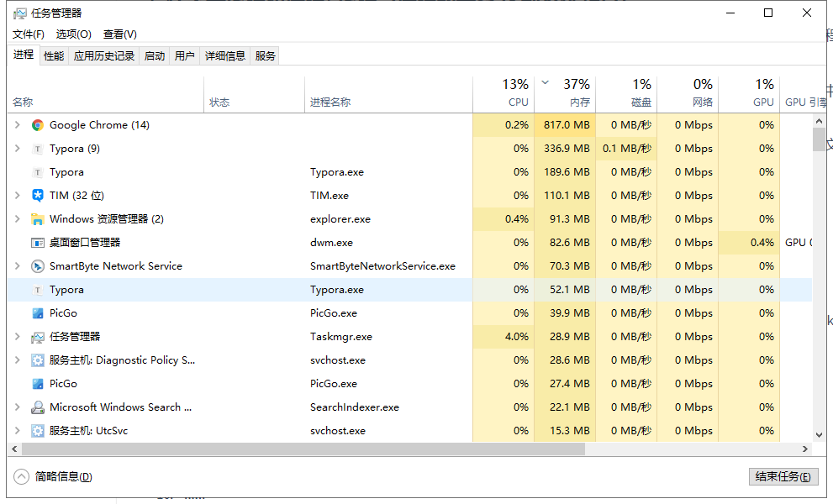Viewport: 833px width, 504px height.
Task: Click the SmartByte Network Service icon
Action: [37, 266]
